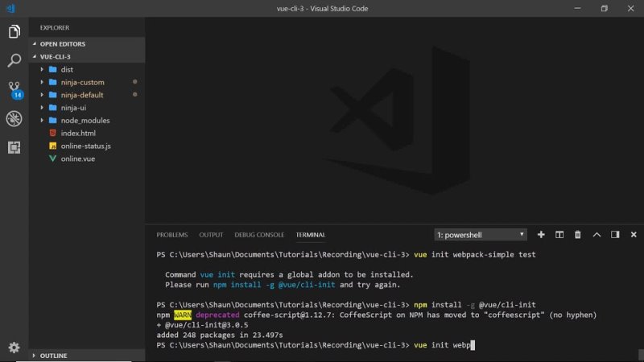Click '+ @vue/cli-init@3.0.5' terminal line

tap(202, 325)
